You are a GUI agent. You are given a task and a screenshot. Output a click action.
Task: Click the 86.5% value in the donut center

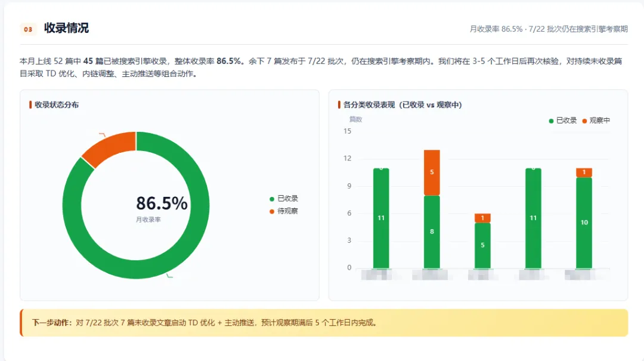coord(162,203)
